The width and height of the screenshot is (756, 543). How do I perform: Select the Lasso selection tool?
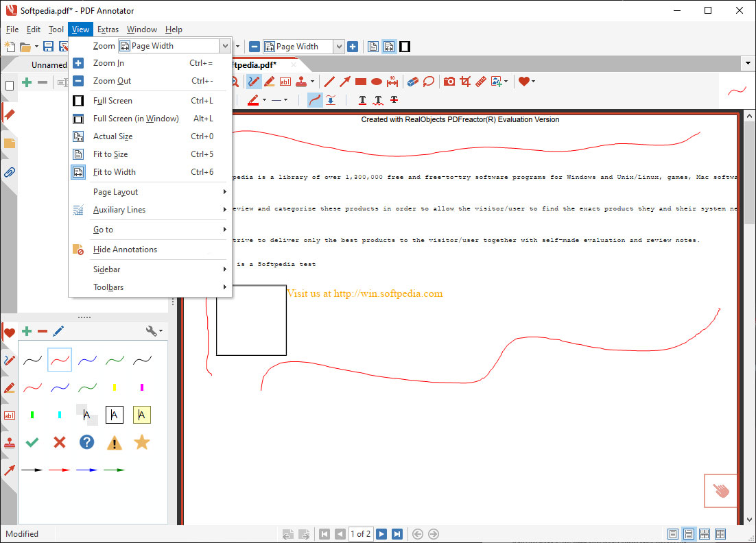coord(429,82)
